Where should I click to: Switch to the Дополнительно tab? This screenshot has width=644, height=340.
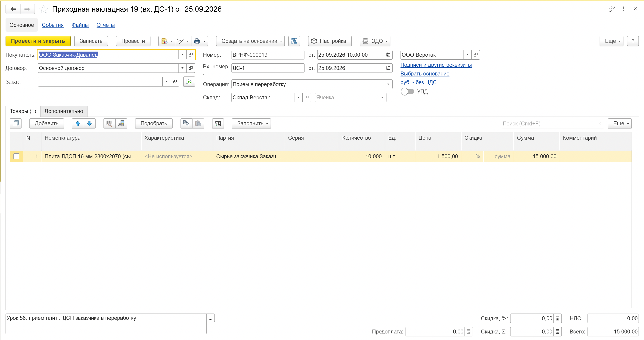click(x=64, y=111)
